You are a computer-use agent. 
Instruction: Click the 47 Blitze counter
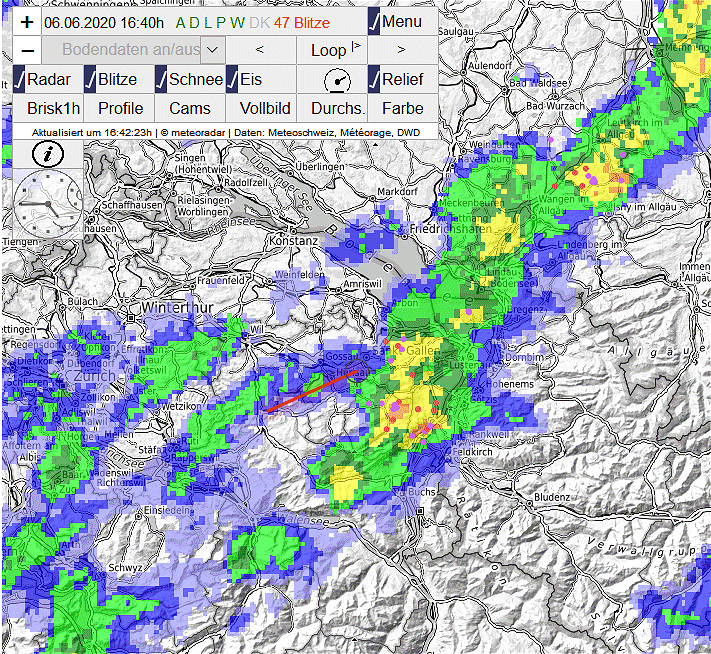coord(302,23)
